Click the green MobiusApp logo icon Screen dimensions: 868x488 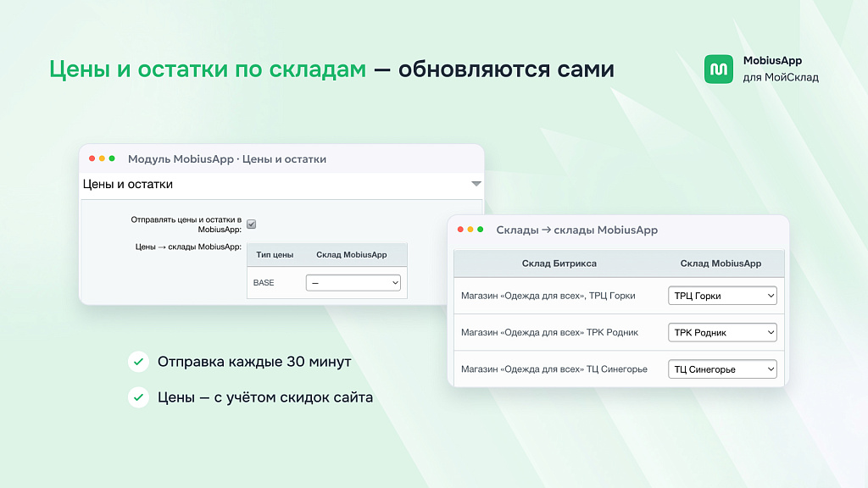click(719, 69)
